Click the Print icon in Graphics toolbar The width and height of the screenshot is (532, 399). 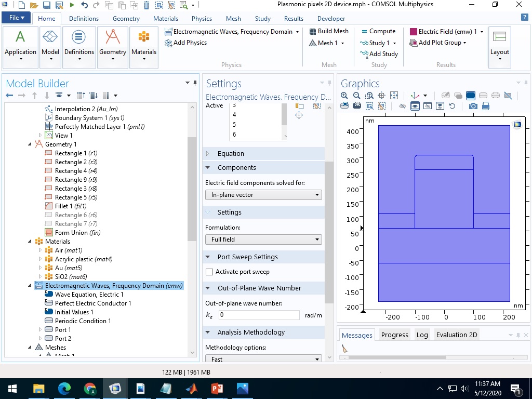pos(486,106)
